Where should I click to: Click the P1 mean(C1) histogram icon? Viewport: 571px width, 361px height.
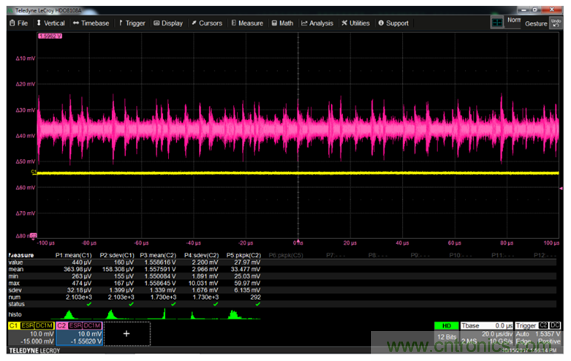coord(68,314)
